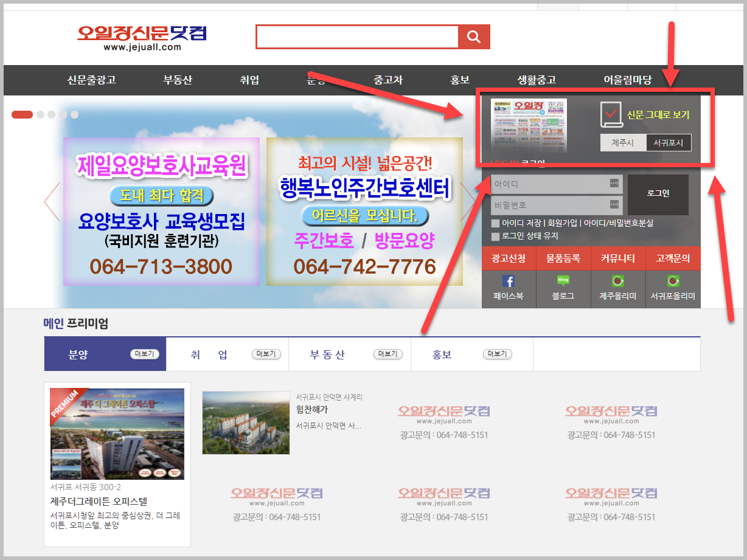The image size is (747, 560).
Task: Select the second carousel dot
Action: [41, 114]
